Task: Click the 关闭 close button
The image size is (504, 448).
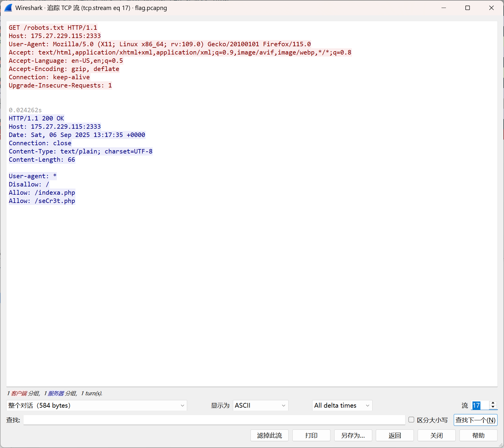Action: pyautogui.click(x=437, y=435)
